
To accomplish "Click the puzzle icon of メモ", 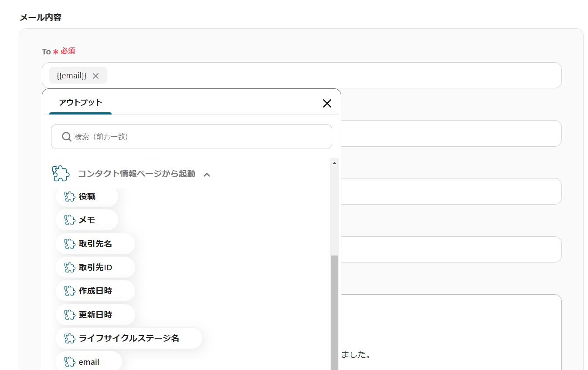I will coord(70,220).
